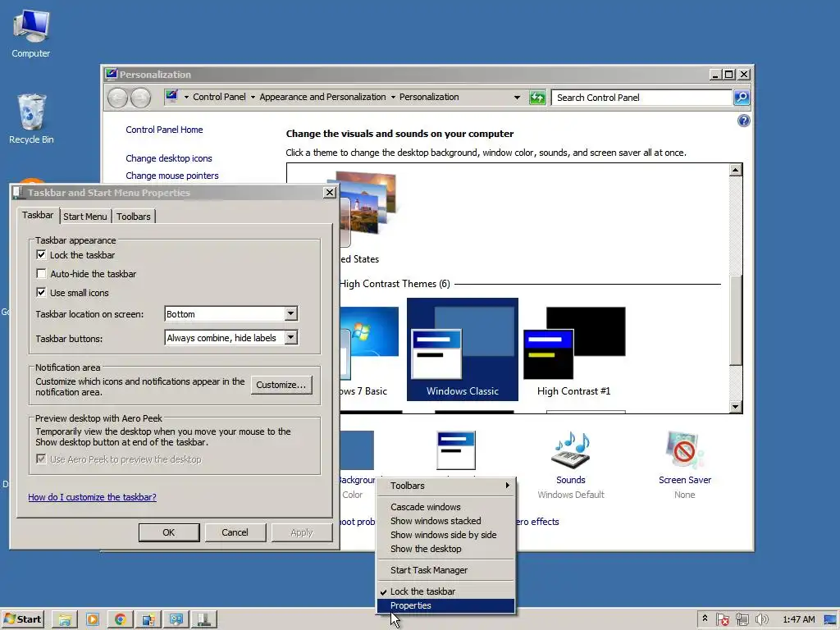Click the themes list scroll down arrow
This screenshot has height=630, width=840.
pyautogui.click(x=736, y=407)
